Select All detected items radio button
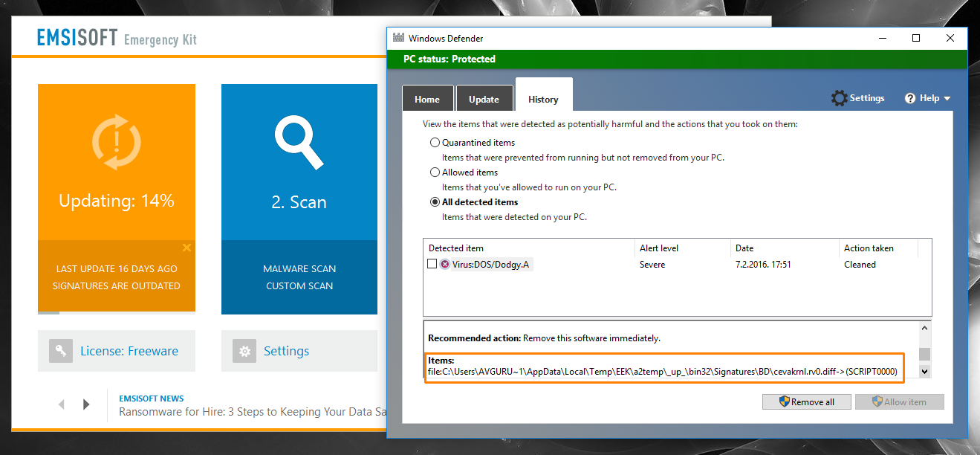 coord(435,202)
